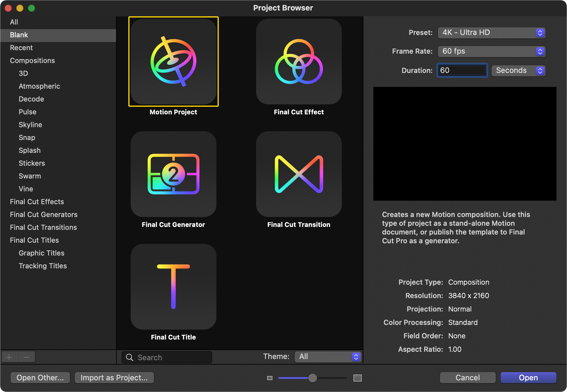Pick the Final Cut Transition icon
Viewport: 567px width, 392px height.
tap(299, 174)
